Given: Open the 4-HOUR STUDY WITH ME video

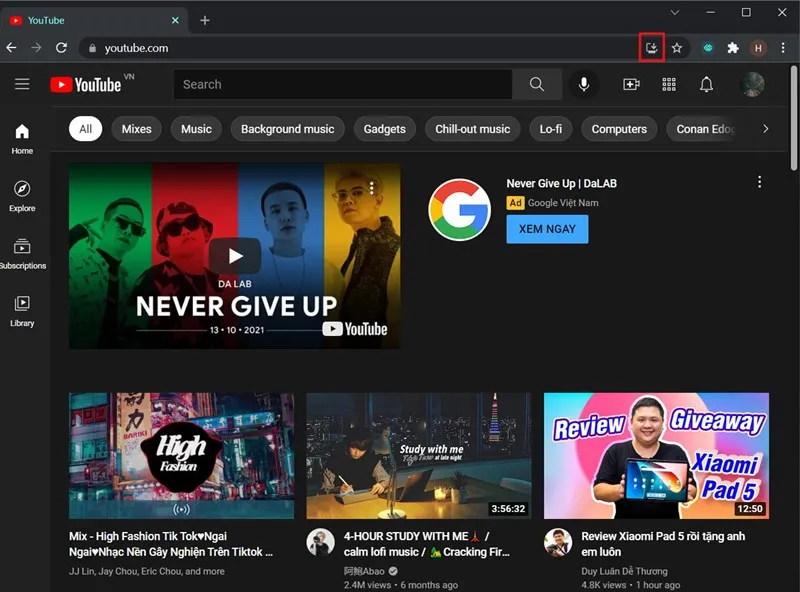Looking at the screenshot, I should (x=418, y=457).
